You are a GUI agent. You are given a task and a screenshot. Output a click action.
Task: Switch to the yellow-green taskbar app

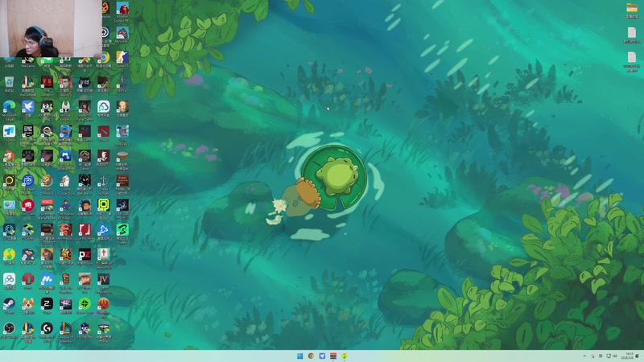[x=345, y=356]
